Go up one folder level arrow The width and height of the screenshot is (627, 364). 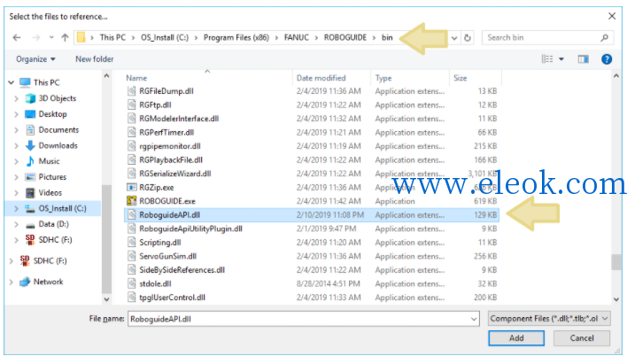[x=65, y=37]
